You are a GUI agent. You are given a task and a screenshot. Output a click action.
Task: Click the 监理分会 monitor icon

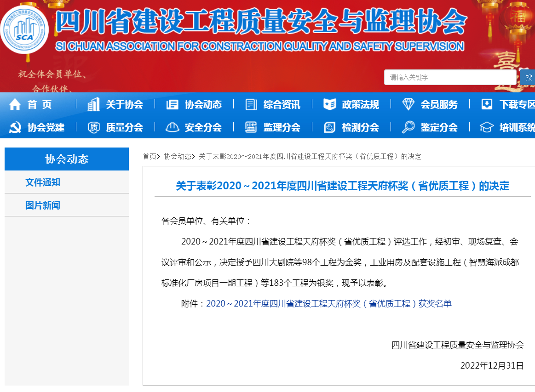(x=251, y=127)
